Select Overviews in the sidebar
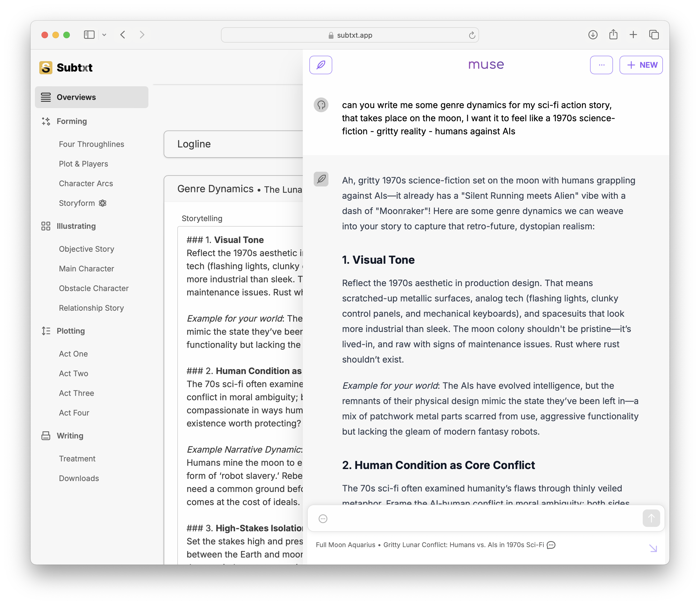 coord(92,97)
